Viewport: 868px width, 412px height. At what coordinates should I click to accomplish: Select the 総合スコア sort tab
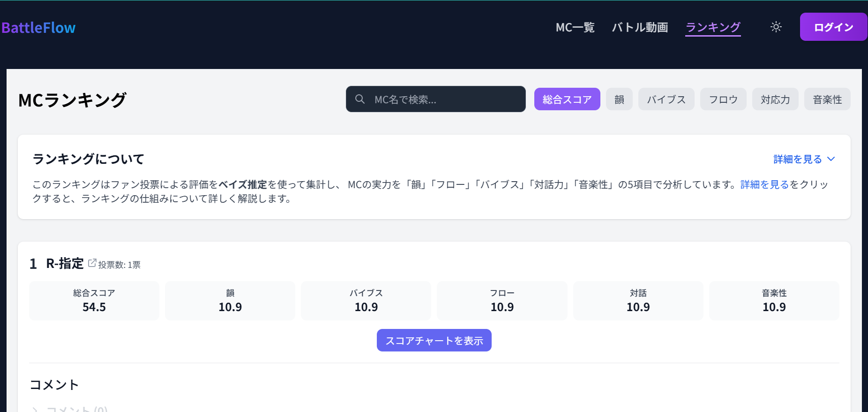point(567,99)
